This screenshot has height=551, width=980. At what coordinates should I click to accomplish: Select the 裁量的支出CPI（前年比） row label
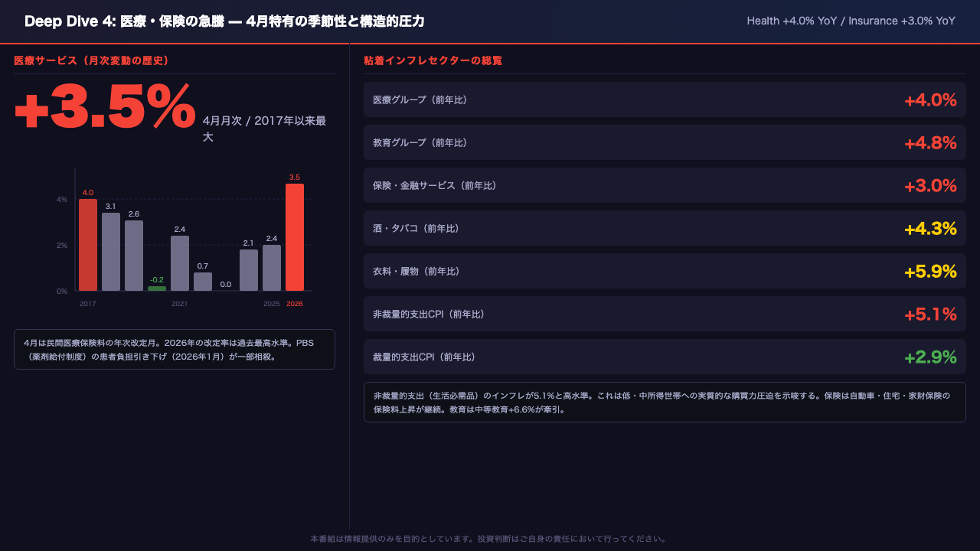[x=424, y=357]
